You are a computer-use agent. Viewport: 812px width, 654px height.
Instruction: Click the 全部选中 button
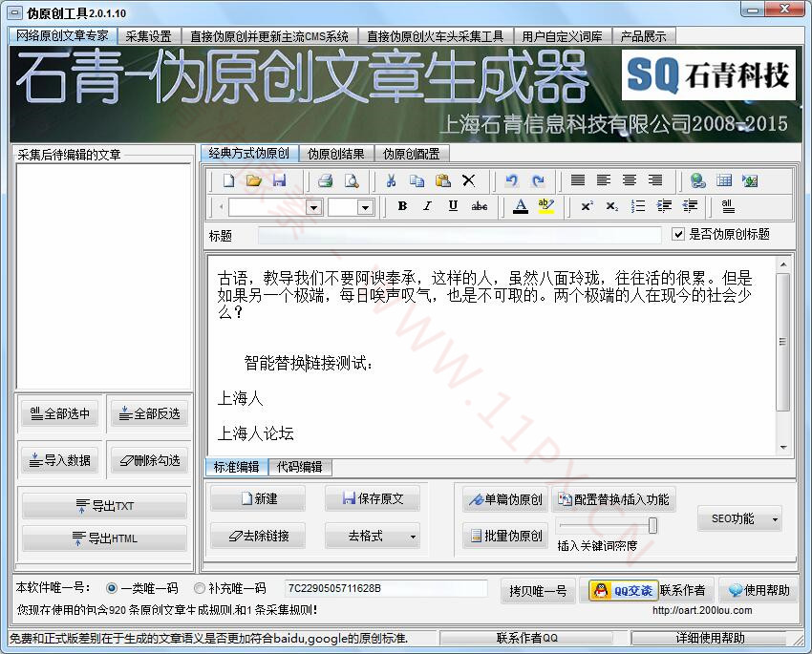point(60,413)
